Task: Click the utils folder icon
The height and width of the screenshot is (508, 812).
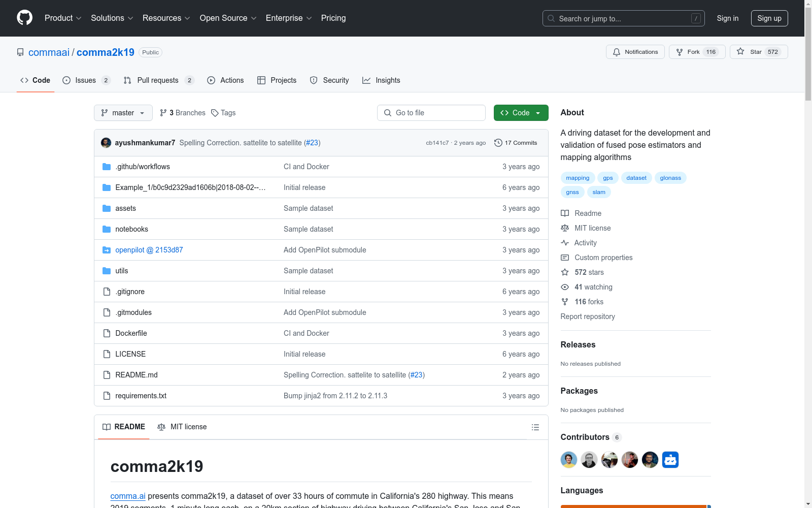Action: coord(107,271)
